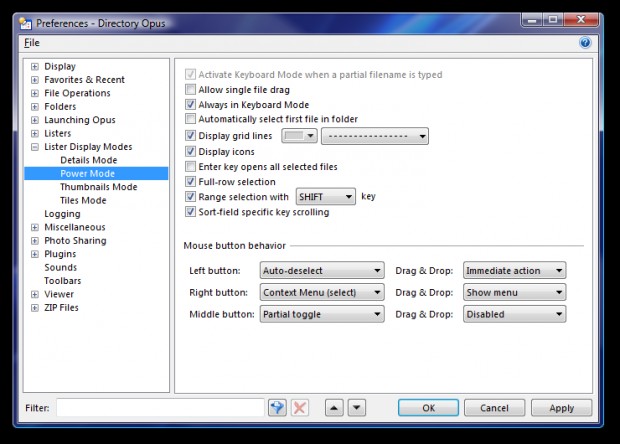
Task: Open Middle button Partial toggle dropdown
Action: [x=322, y=314]
